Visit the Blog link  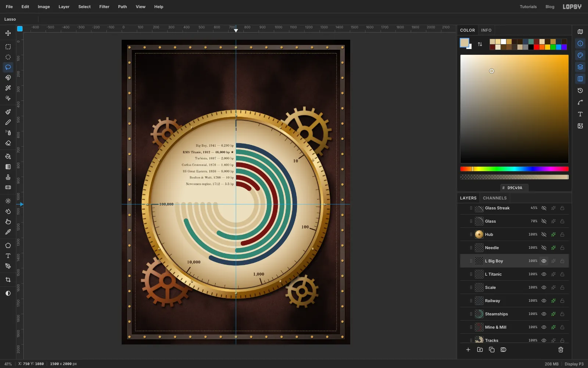[550, 7]
